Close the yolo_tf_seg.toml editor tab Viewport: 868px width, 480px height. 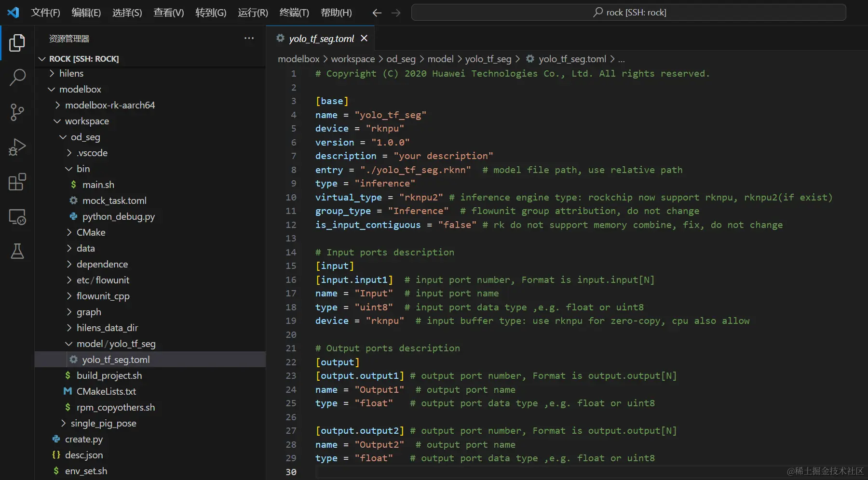(x=364, y=38)
